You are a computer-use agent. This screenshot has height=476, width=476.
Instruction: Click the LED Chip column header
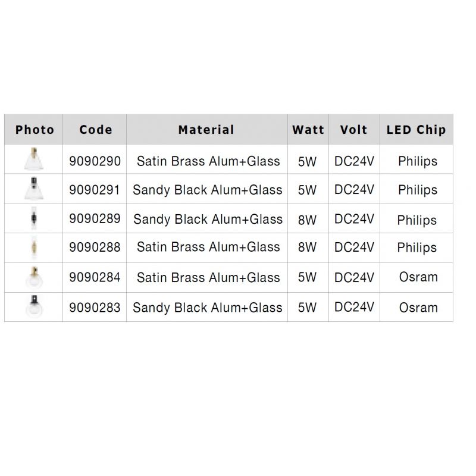click(x=416, y=130)
